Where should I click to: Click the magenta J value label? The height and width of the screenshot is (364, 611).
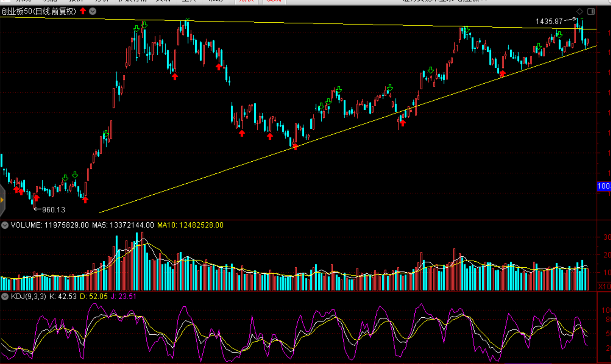click(123, 297)
